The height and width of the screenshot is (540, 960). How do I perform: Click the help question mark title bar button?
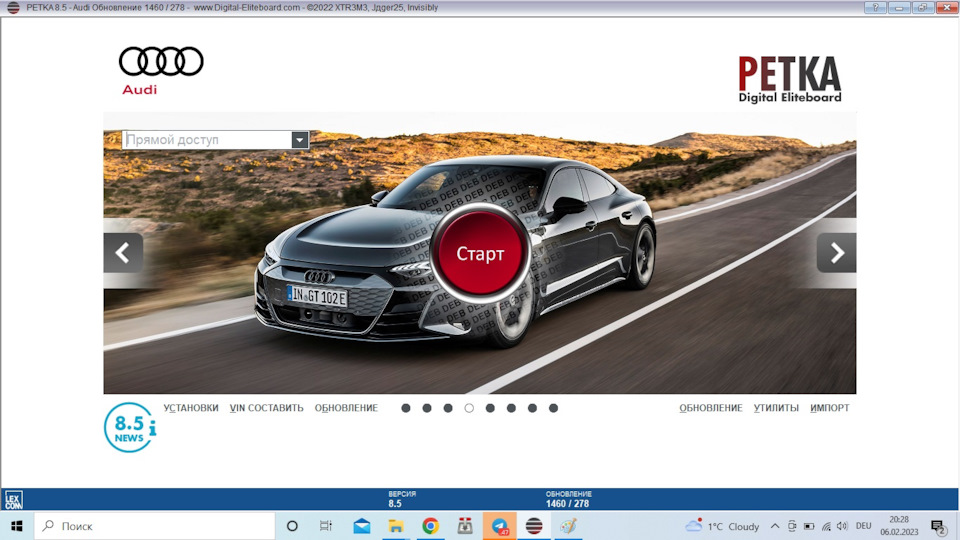(x=876, y=7)
